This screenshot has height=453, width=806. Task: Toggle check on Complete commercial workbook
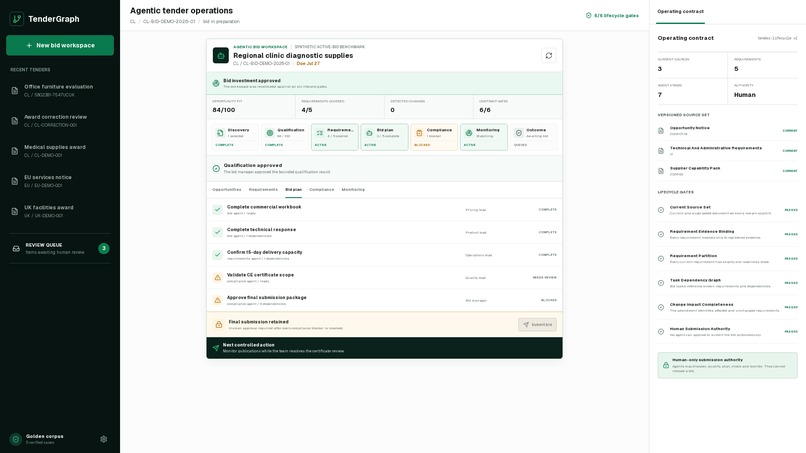click(x=217, y=209)
